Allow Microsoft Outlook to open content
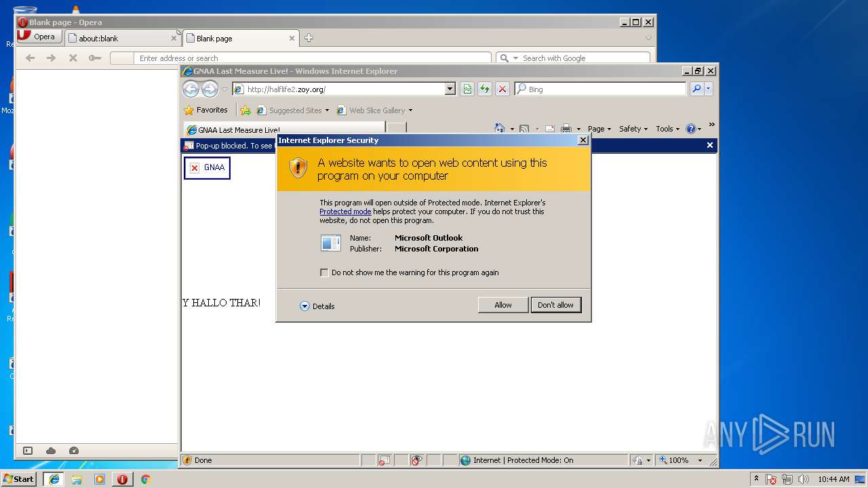868x488 pixels. 502,305
